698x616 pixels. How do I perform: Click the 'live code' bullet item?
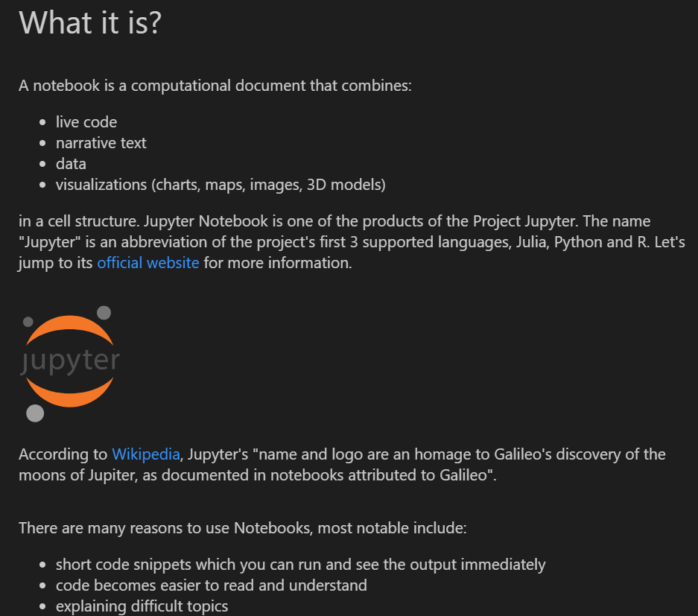click(86, 122)
